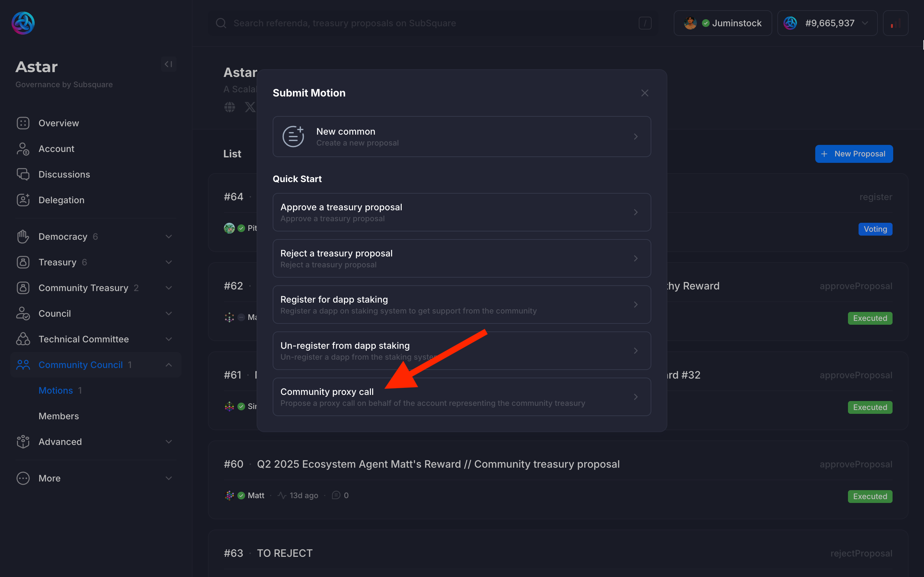Image resolution: width=924 pixels, height=577 pixels.
Task: Collapse the sidebar with the arrow toggle
Action: click(x=168, y=64)
